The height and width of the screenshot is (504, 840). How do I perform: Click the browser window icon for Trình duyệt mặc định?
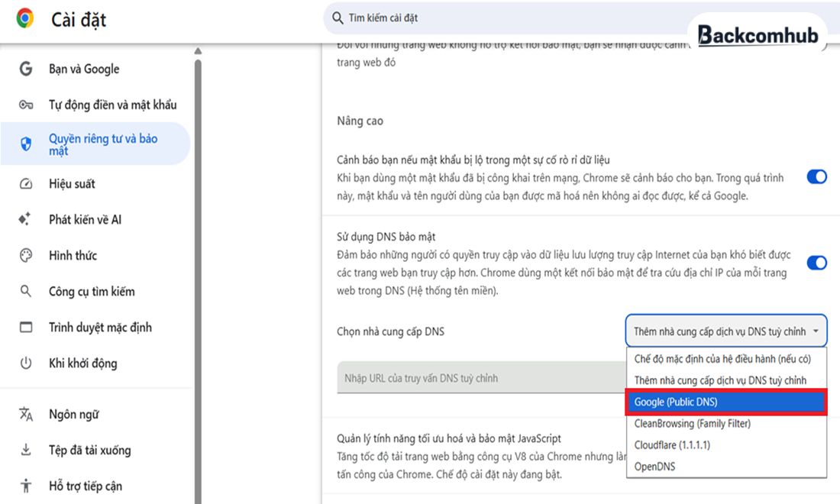tap(26, 327)
